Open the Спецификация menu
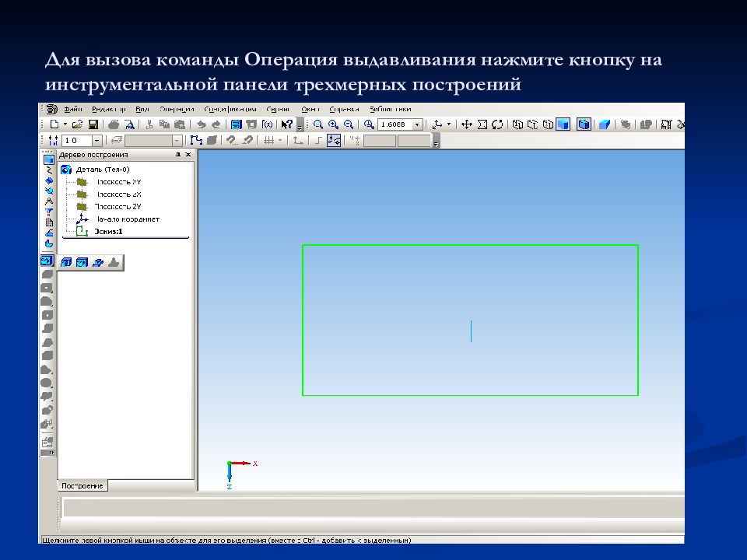This screenshot has width=747, height=560. (x=230, y=109)
